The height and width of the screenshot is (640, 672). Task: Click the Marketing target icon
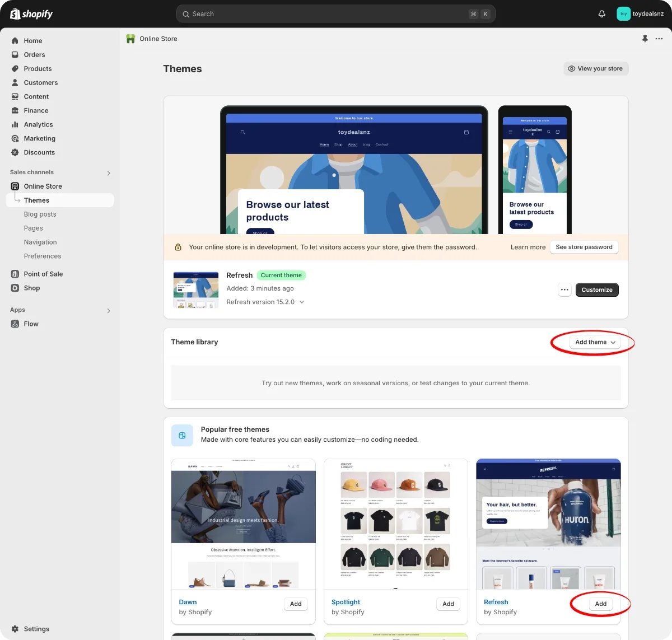[15, 139]
